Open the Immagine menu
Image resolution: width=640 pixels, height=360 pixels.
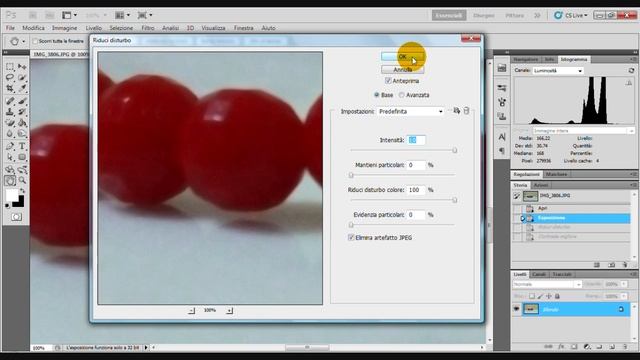click(64, 28)
